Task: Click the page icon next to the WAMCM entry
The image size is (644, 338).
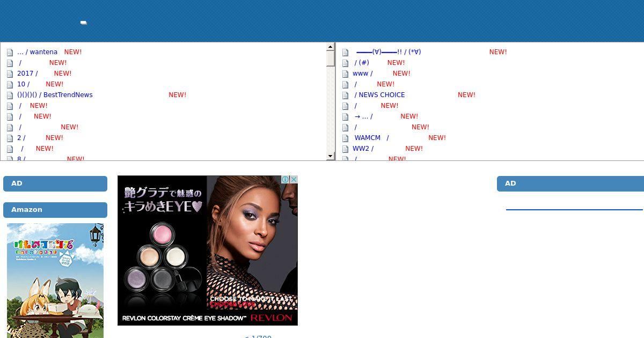Action: (x=346, y=138)
